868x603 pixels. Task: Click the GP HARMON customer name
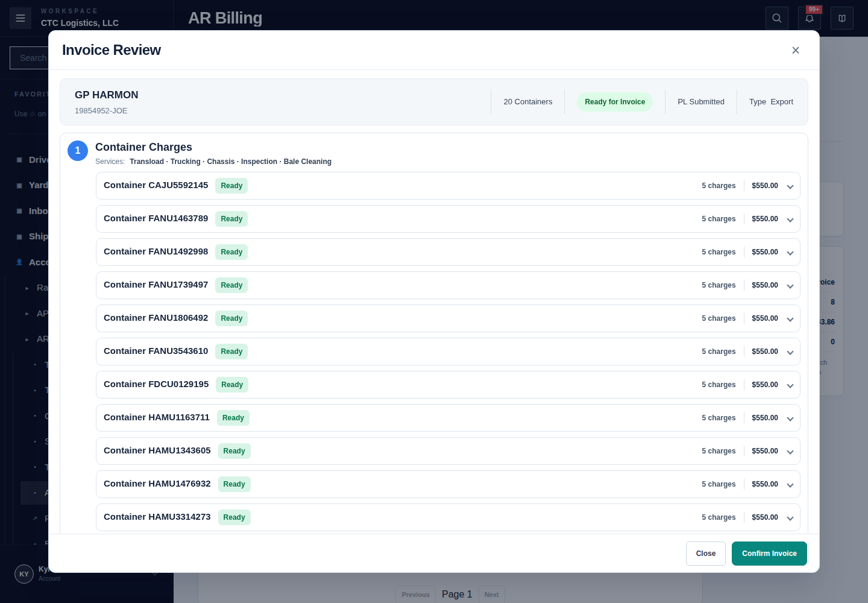click(107, 95)
